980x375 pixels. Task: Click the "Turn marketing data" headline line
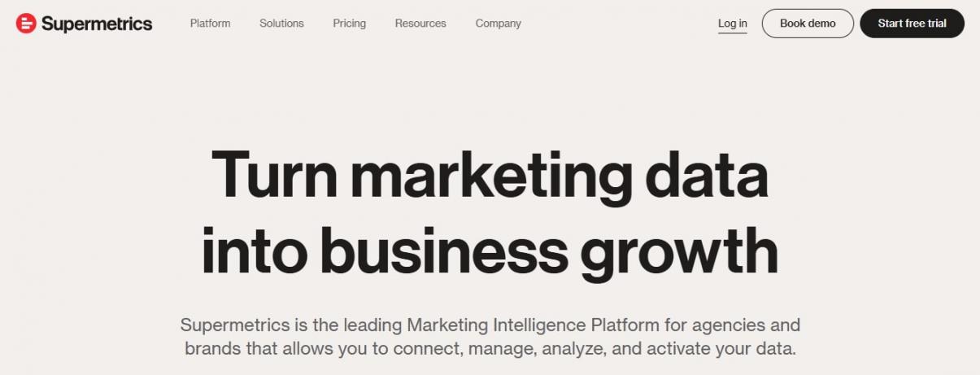(x=489, y=175)
